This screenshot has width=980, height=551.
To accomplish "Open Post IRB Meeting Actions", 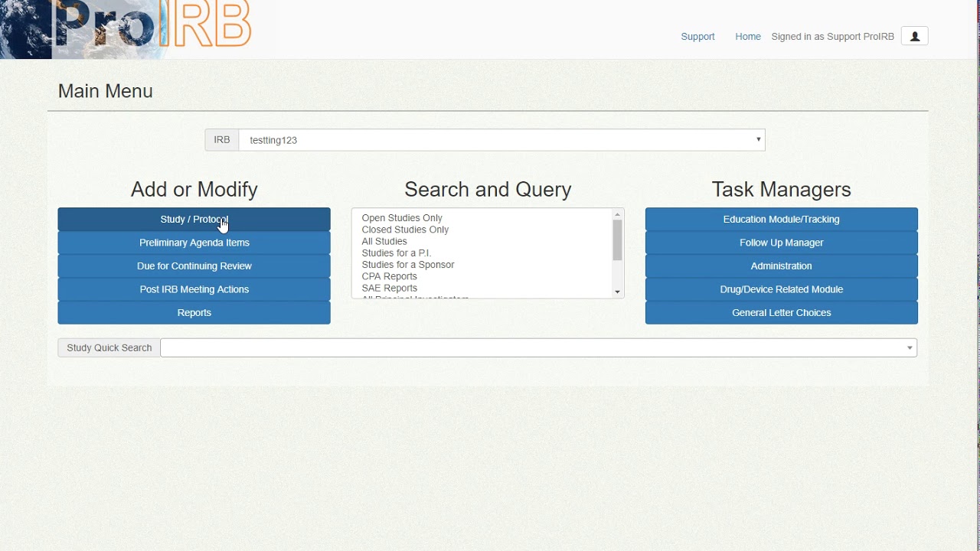I will (194, 289).
